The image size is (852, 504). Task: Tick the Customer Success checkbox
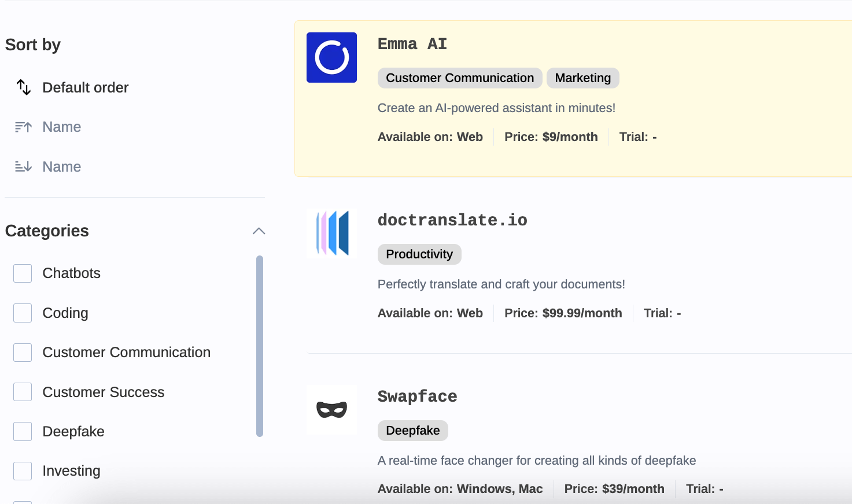[x=23, y=392]
